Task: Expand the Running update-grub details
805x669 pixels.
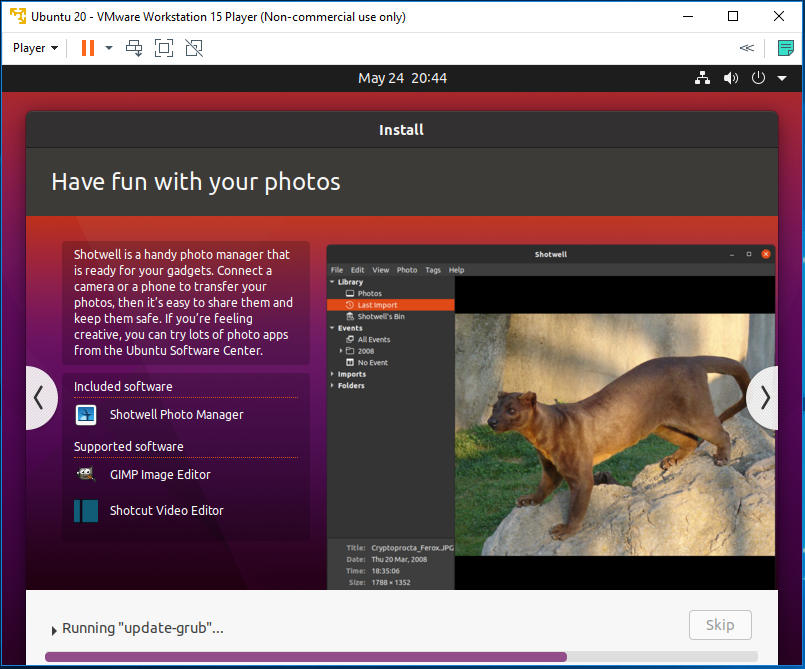Action: click(54, 630)
